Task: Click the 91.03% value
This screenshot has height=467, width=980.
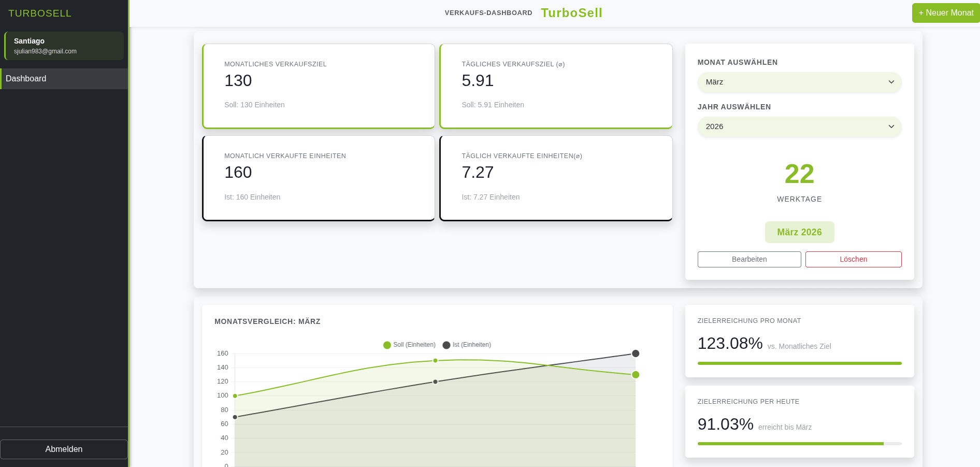Action: pos(725,424)
